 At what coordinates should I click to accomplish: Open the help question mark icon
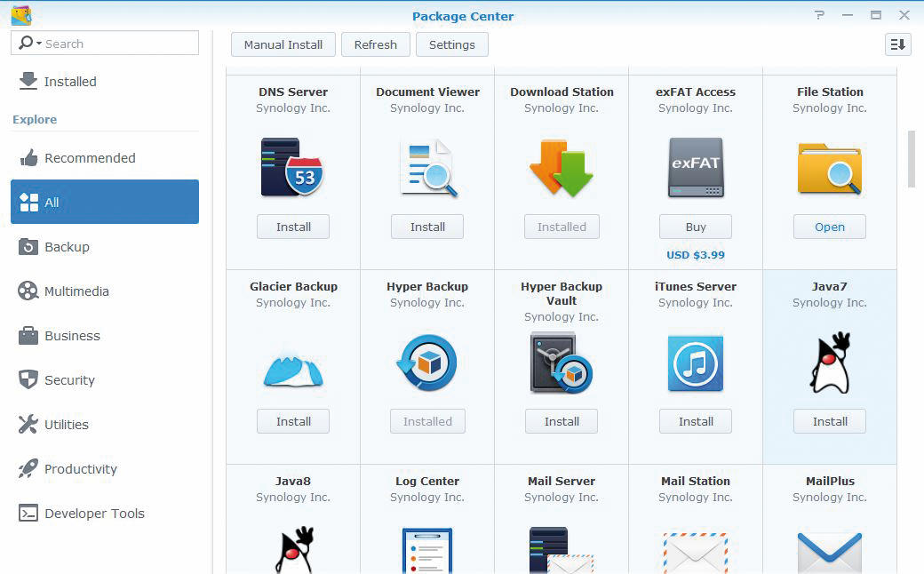[820, 15]
